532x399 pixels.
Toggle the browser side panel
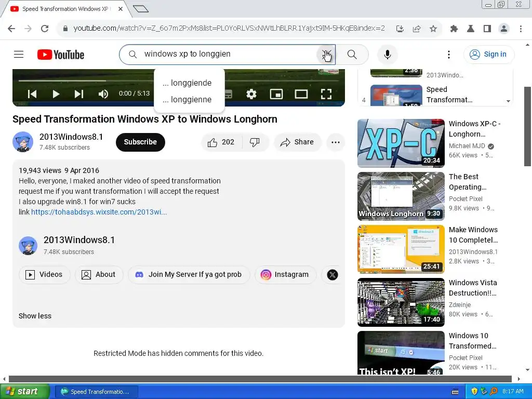pos(487,29)
